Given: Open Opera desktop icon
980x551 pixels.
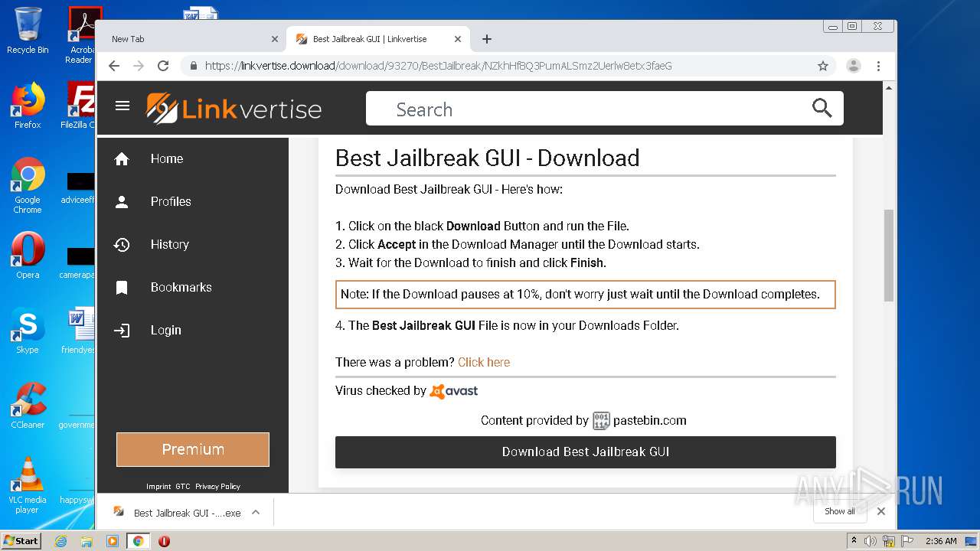Looking at the screenshot, I should [28, 256].
